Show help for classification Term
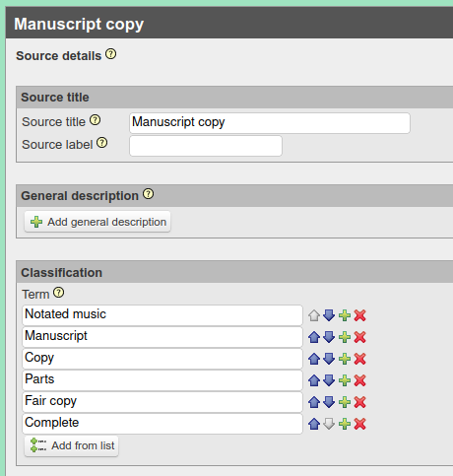 point(59,293)
